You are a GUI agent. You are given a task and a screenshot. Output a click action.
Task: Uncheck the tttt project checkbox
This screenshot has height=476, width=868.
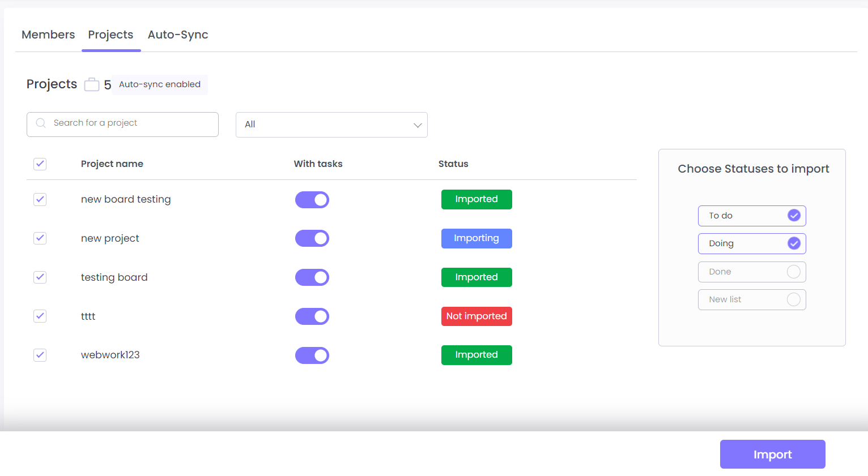[x=40, y=316]
